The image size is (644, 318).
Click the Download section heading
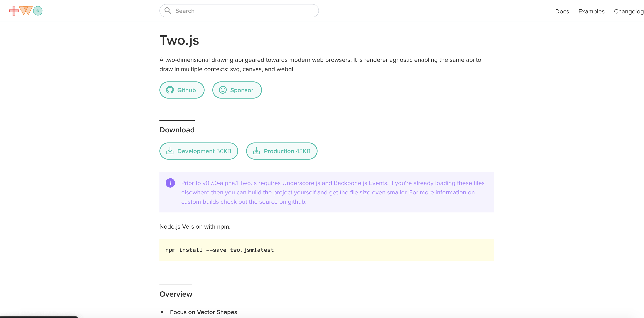point(177,130)
